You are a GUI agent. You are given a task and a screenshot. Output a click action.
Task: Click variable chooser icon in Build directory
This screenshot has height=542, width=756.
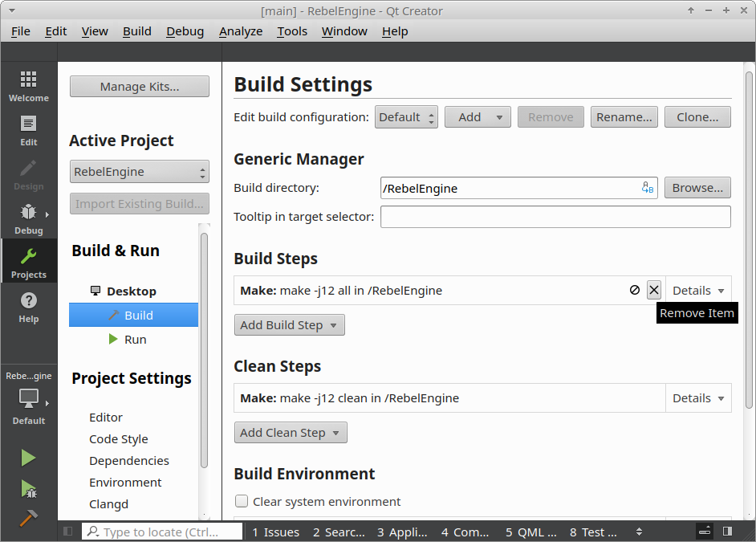coord(648,188)
